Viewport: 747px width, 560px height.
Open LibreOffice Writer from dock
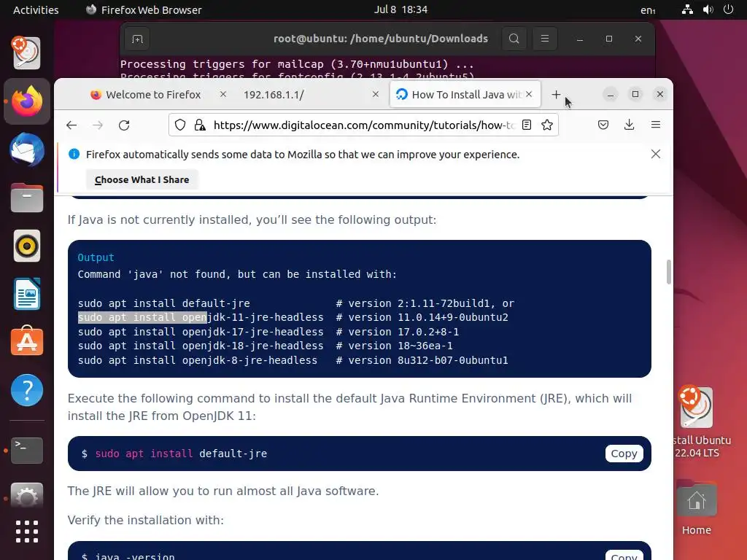click(x=27, y=295)
